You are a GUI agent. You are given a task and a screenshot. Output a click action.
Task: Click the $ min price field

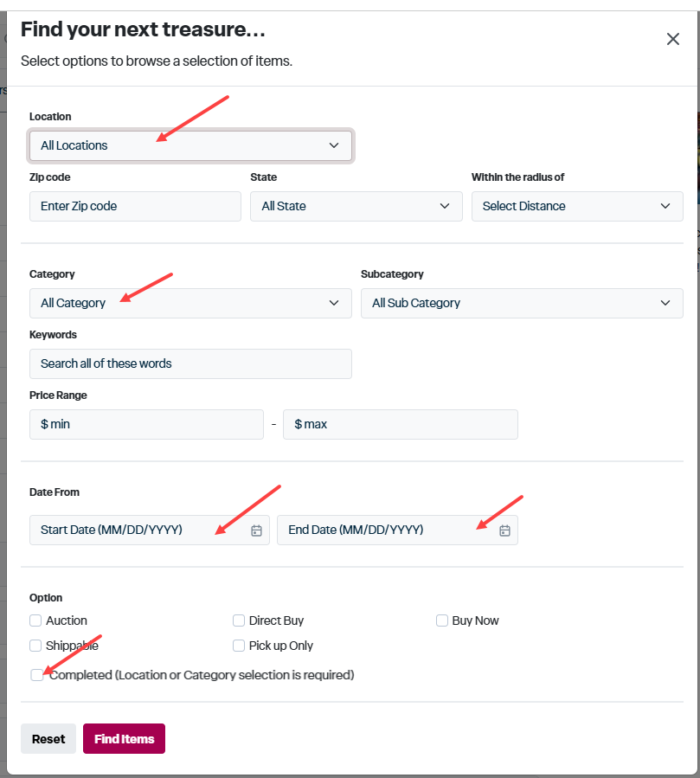pyautogui.click(x=146, y=424)
